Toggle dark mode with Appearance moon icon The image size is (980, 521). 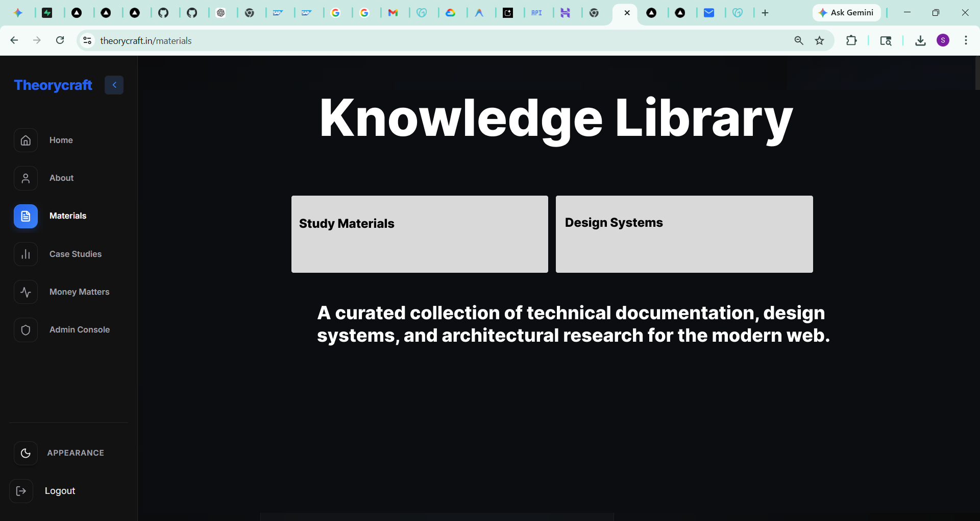click(x=26, y=453)
